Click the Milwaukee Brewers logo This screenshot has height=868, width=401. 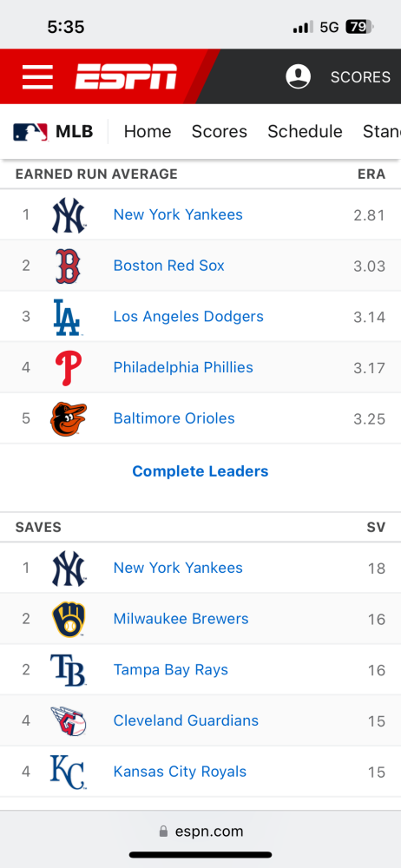click(x=69, y=619)
